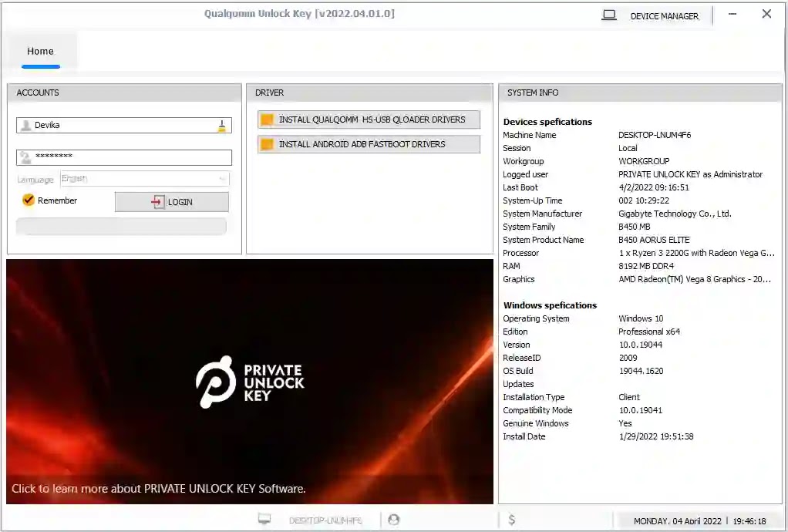Click the status bar time 19:46:18
Screen dimensions: 788x532
pos(749,521)
